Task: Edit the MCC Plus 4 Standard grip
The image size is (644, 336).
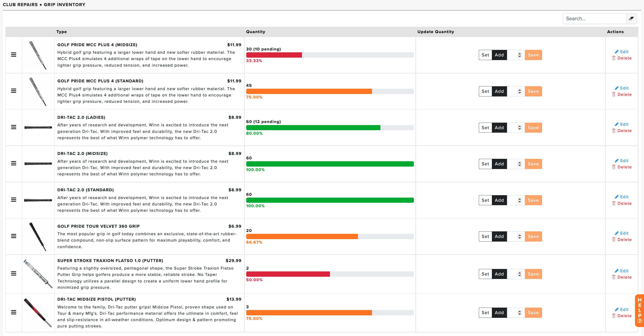Action: 622,88
